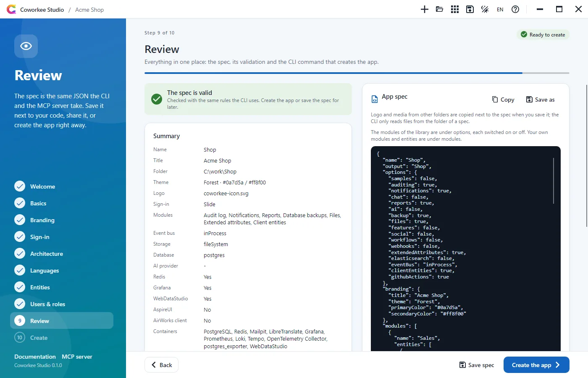Viewport: 588px width, 378px height.
Task: Click the green spec valid checkmark icon
Action: pyautogui.click(x=157, y=99)
